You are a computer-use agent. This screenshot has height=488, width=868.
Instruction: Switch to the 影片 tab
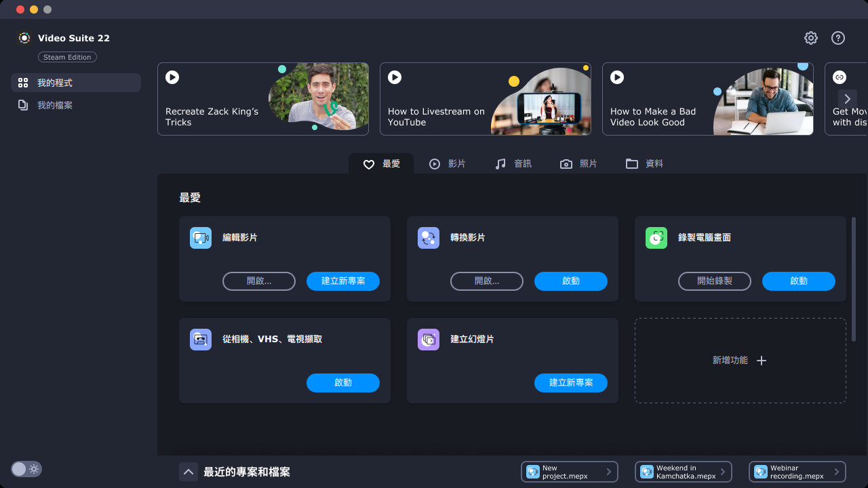[x=448, y=164]
